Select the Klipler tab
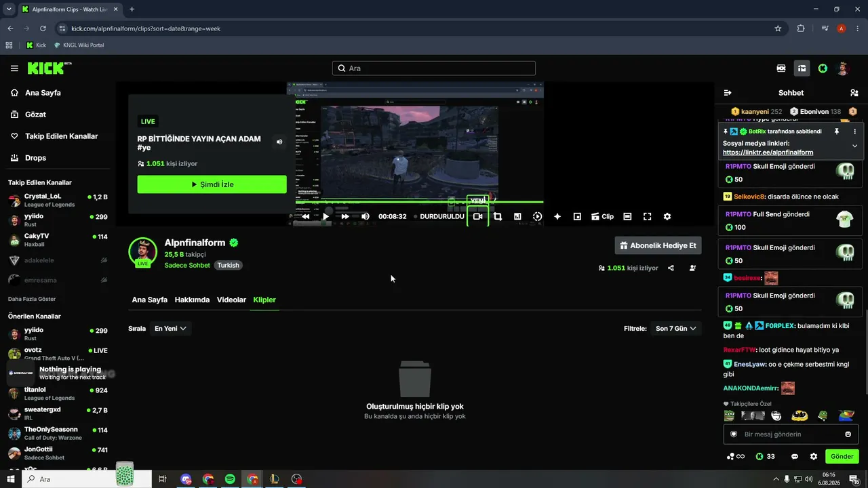 click(264, 300)
